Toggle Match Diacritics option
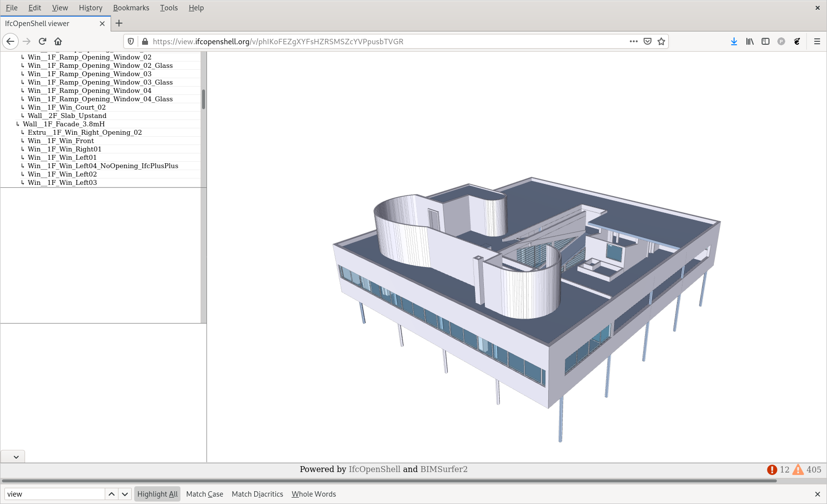 [x=257, y=494]
